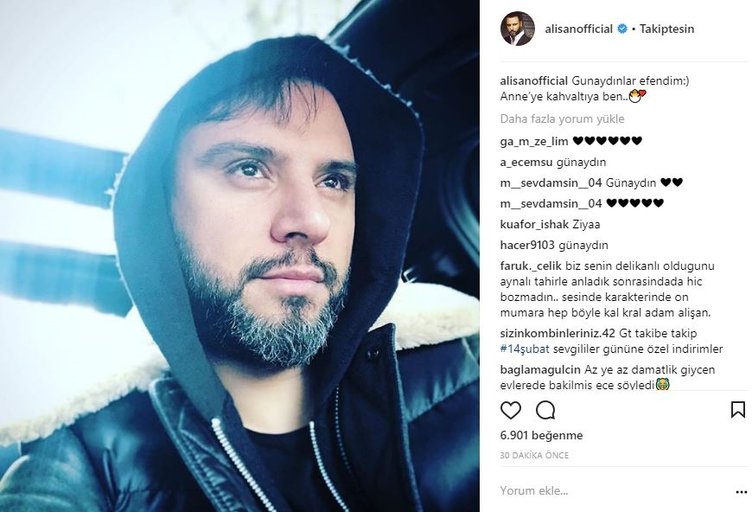Open the three-dot more options menu

pos(741,492)
